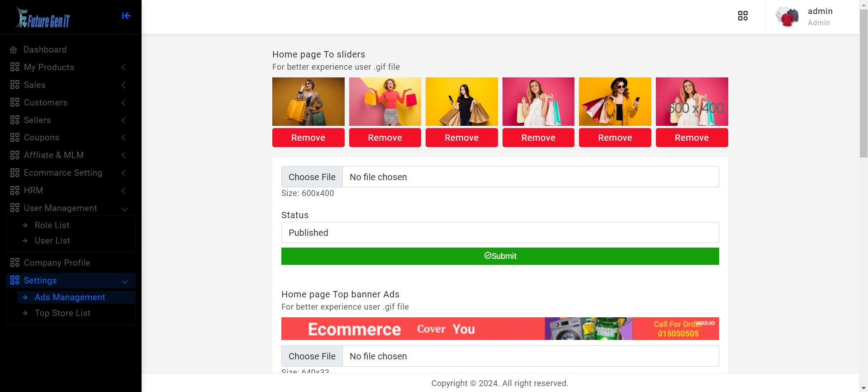
Task: Click the Company Profile grid icon
Action: tap(15, 263)
